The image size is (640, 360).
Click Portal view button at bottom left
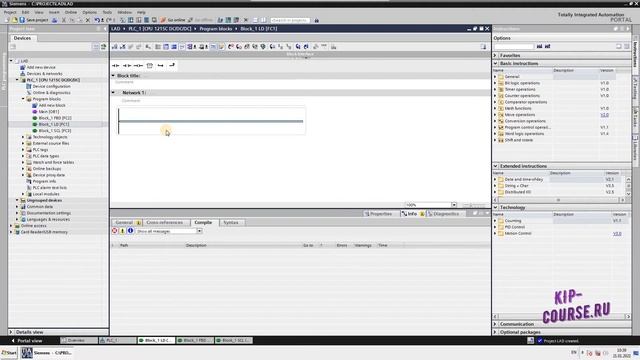pos(27,340)
